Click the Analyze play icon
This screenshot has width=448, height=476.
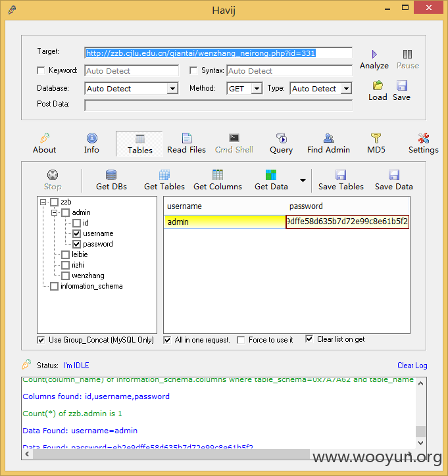[374, 55]
